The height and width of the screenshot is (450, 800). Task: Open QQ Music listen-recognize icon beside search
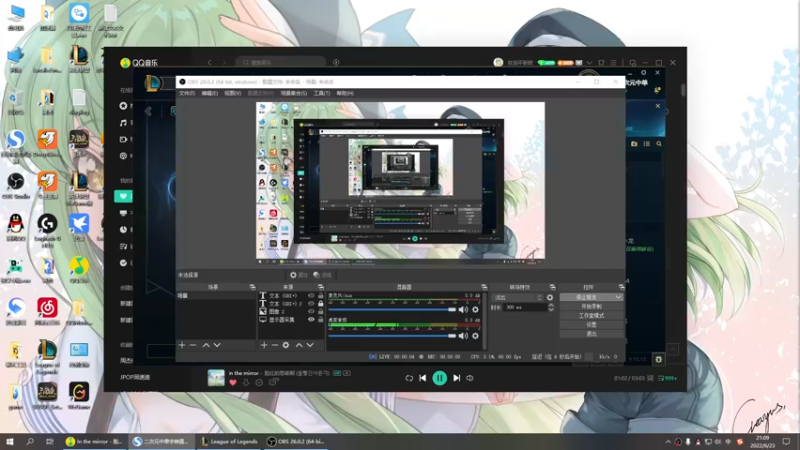(x=336, y=62)
